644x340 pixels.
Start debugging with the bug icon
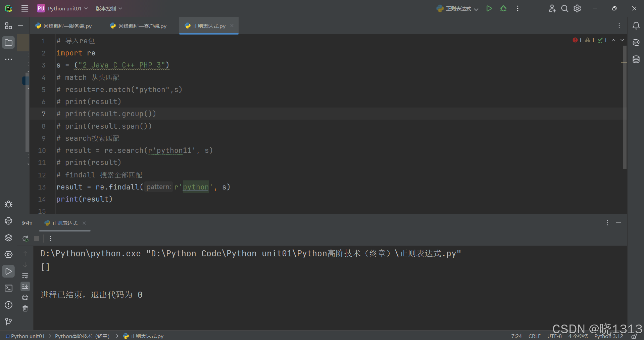[x=503, y=8]
